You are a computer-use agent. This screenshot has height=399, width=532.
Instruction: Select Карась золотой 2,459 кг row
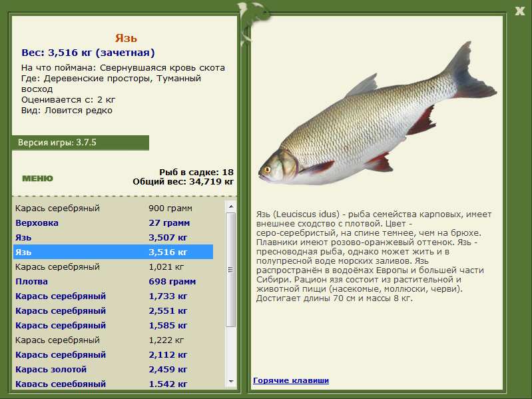113,369
